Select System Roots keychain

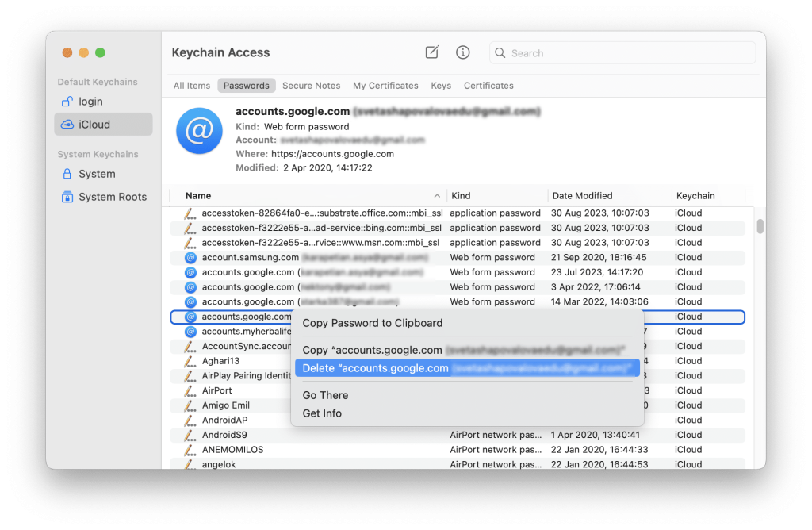pyautogui.click(x=103, y=197)
